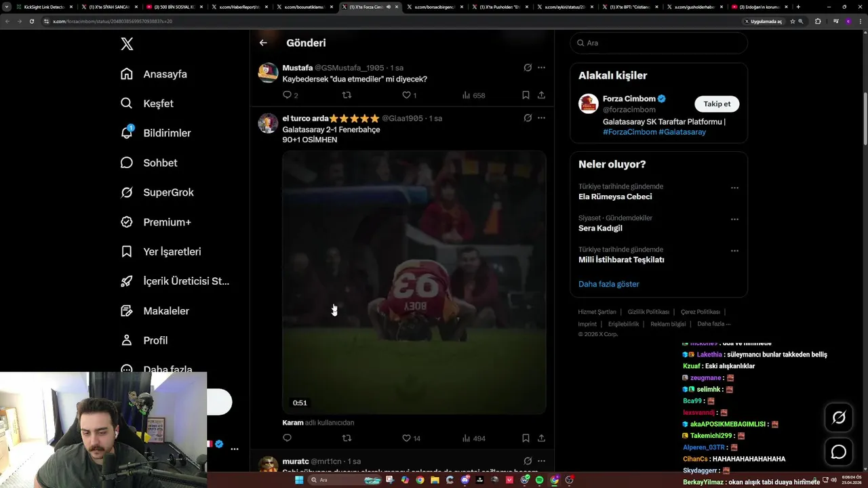Viewport: 868px width, 488px height.
Task: Retweet el turco arda's tweet
Action: [x=347, y=438]
